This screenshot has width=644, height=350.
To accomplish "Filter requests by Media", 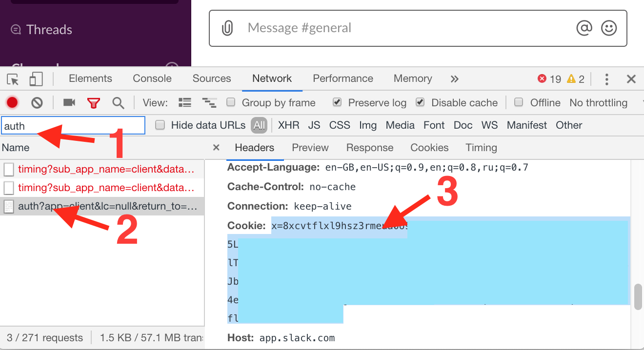I will tap(400, 125).
